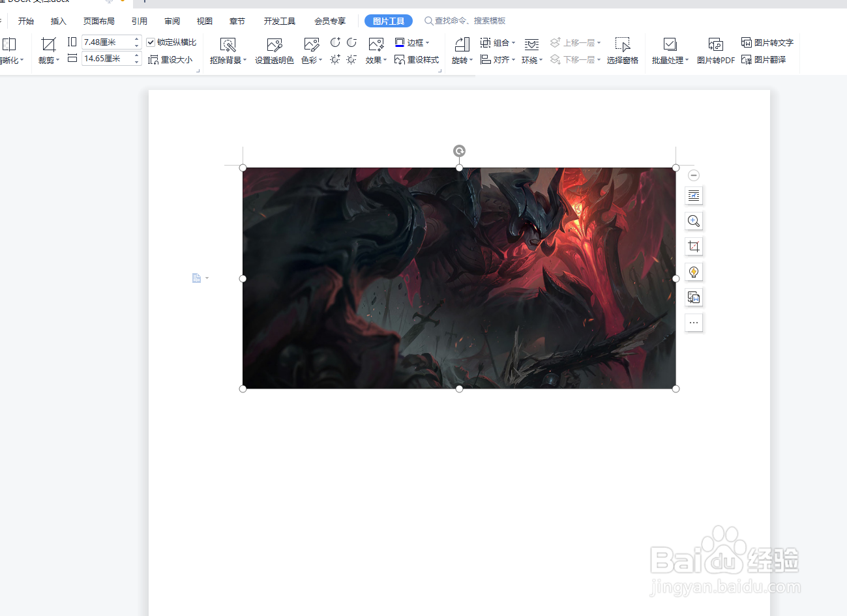Click Picture Translate (图片翻译)
Image resolution: width=847 pixels, height=616 pixels.
tap(764, 59)
